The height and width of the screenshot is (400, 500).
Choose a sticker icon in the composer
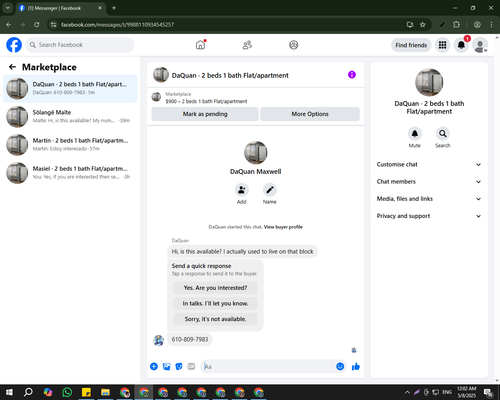pyautogui.click(x=179, y=367)
